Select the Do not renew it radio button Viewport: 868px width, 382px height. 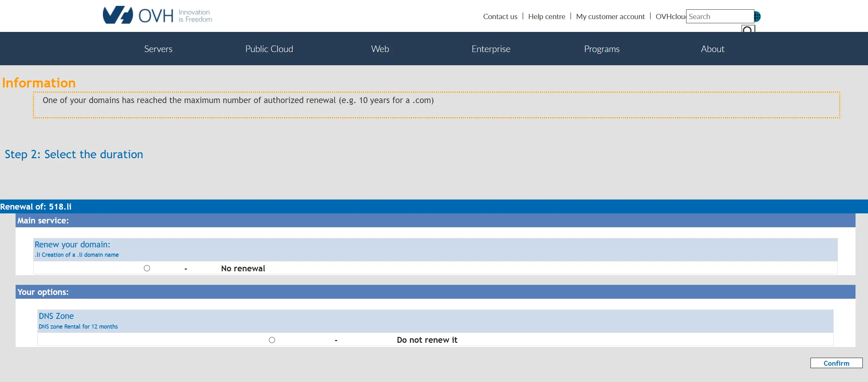(272, 340)
